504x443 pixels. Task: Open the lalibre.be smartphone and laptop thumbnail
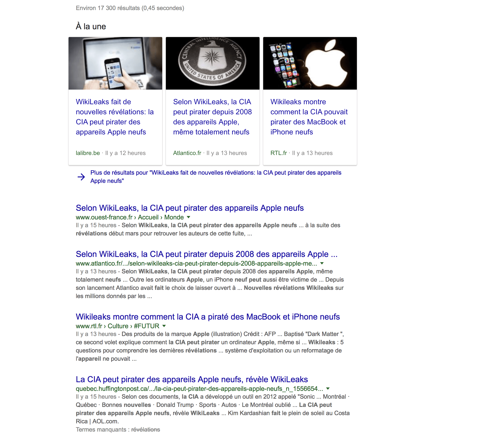[115, 63]
